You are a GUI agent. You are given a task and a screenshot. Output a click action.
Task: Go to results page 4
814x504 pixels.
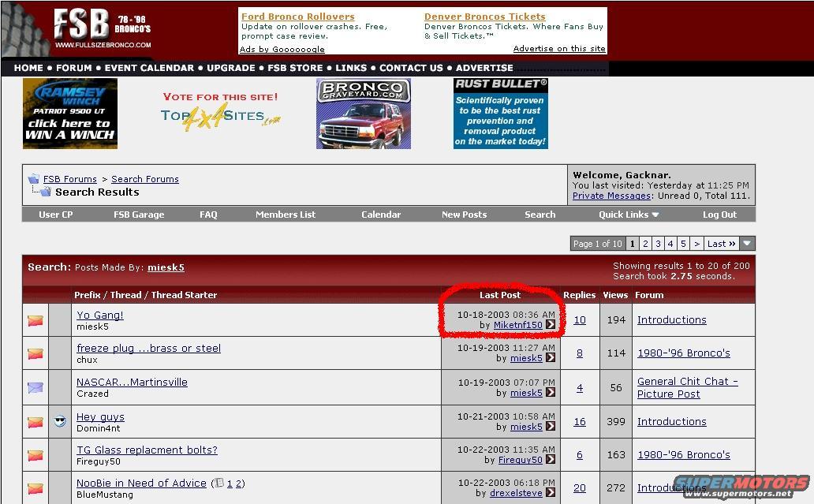click(x=670, y=244)
